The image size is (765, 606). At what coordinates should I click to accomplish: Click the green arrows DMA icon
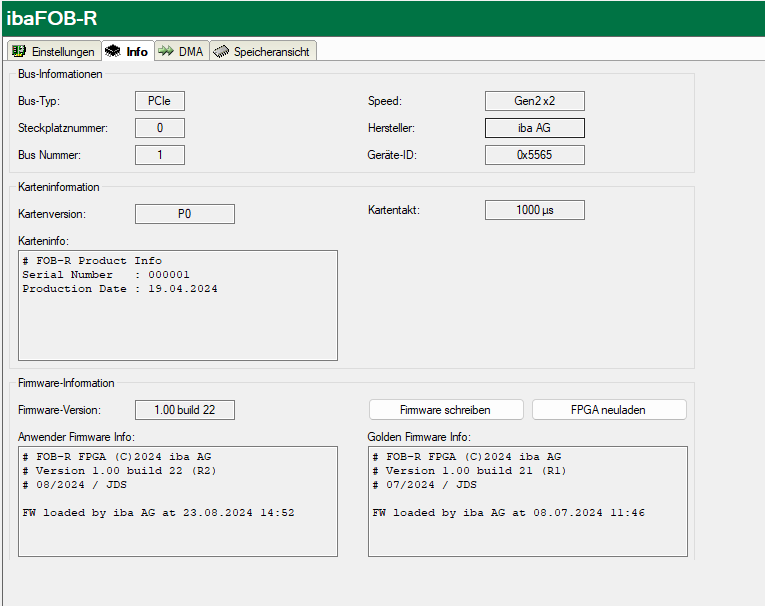pyautogui.click(x=166, y=51)
